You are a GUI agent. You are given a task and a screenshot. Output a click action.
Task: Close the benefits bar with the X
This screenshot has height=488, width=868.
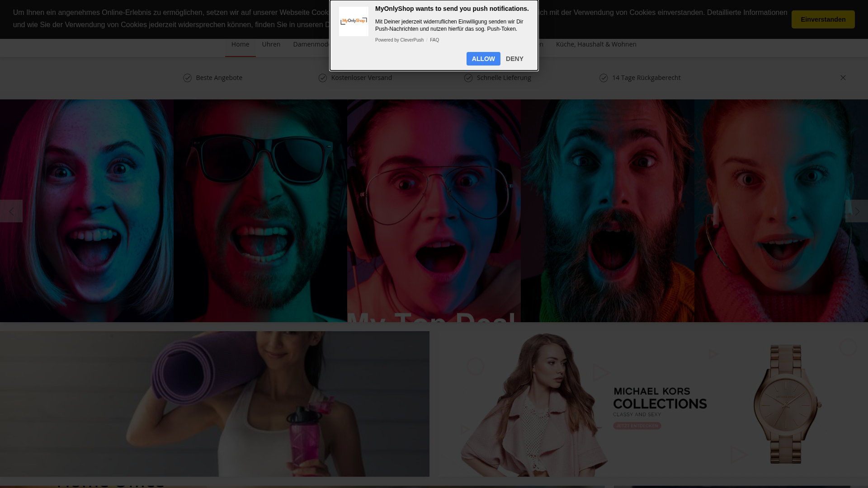pyautogui.click(x=843, y=78)
